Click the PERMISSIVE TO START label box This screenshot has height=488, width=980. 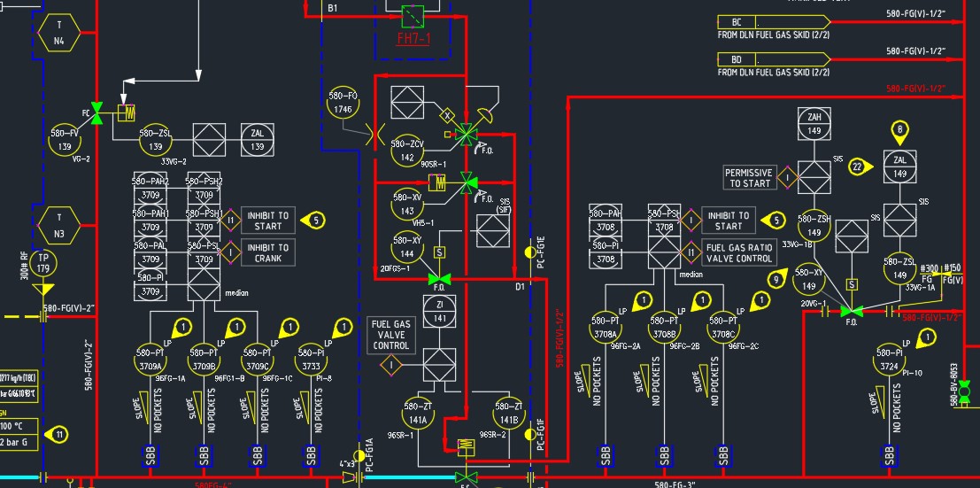click(x=749, y=178)
